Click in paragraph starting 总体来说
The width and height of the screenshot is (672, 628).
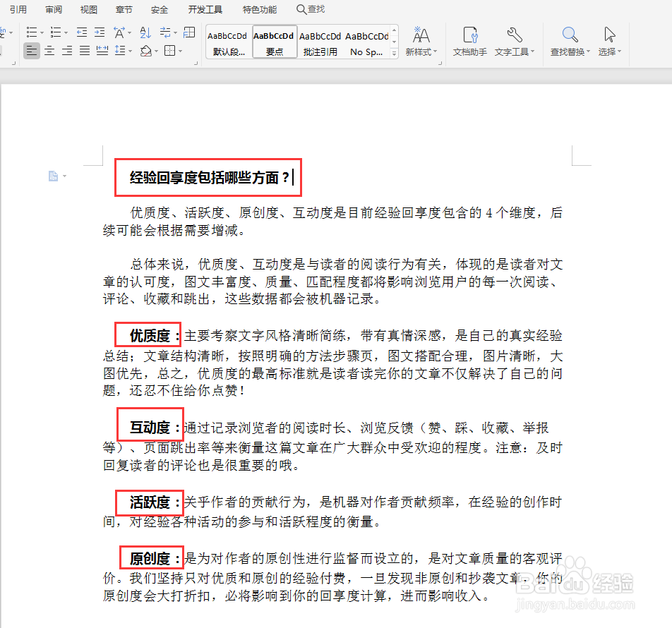[332, 282]
